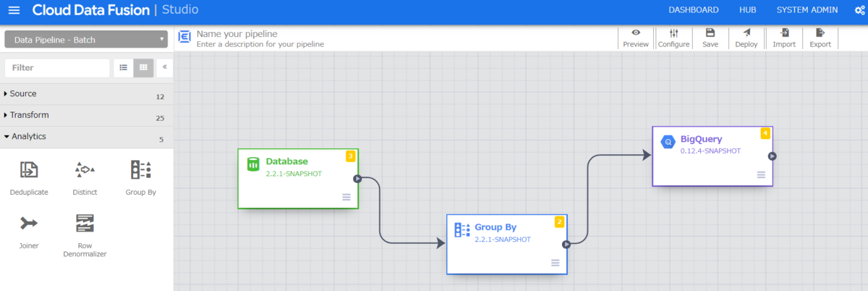
Task: Collapse the left plugin panel
Action: [x=164, y=67]
